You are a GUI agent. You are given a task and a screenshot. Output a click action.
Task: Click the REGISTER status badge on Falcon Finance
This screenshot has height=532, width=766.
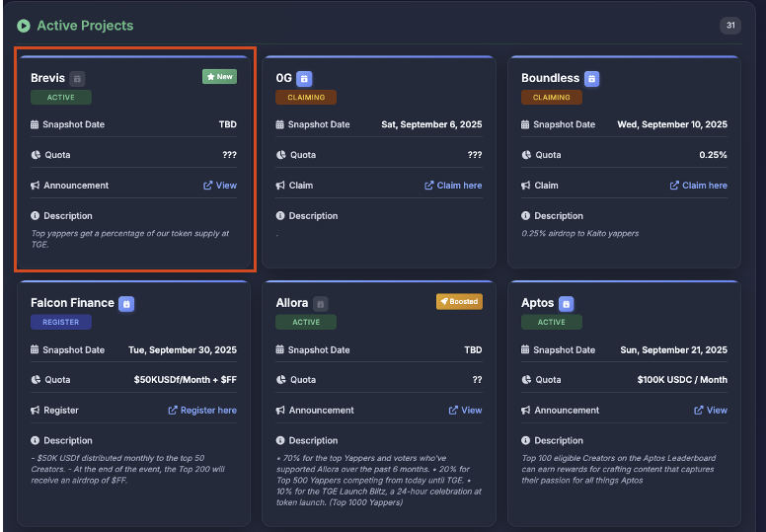click(61, 322)
